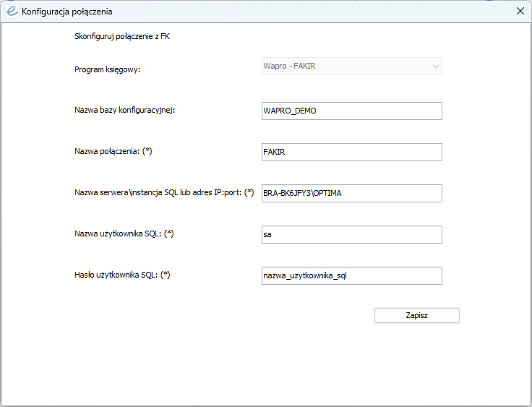Click the blue e application icon in title bar

tap(12, 11)
